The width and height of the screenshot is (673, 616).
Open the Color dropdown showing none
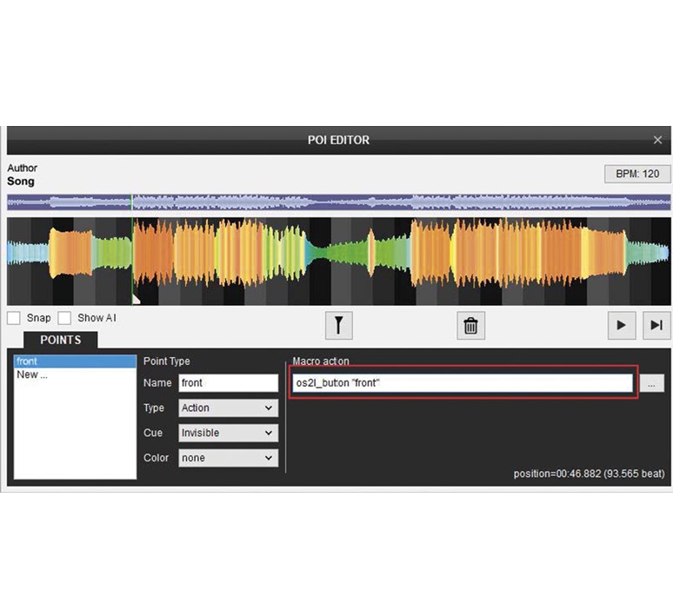227,458
